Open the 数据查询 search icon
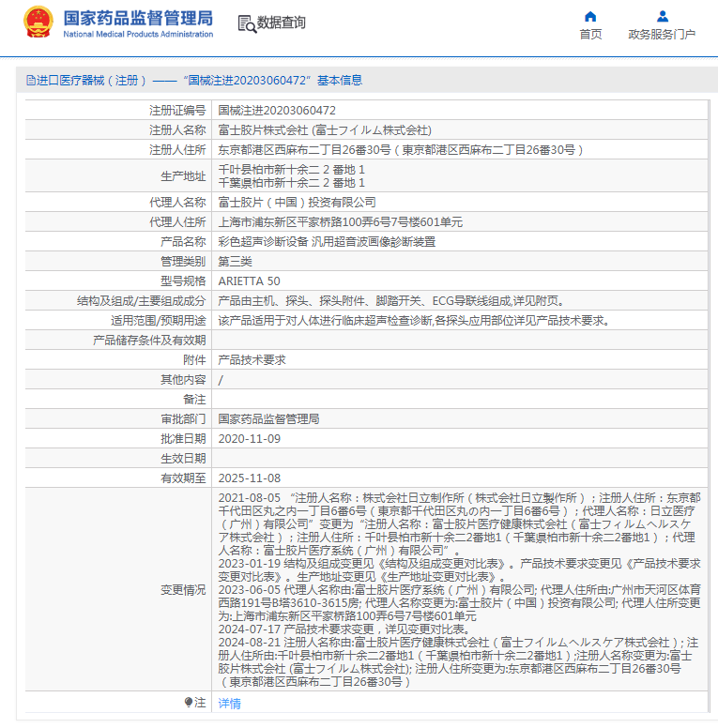This screenshot has width=718, height=728. (247, 23)
